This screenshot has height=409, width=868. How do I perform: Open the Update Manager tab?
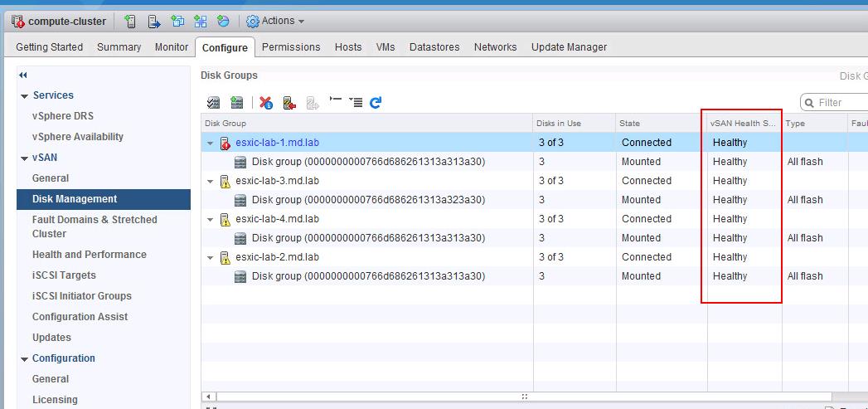point(569,47)
